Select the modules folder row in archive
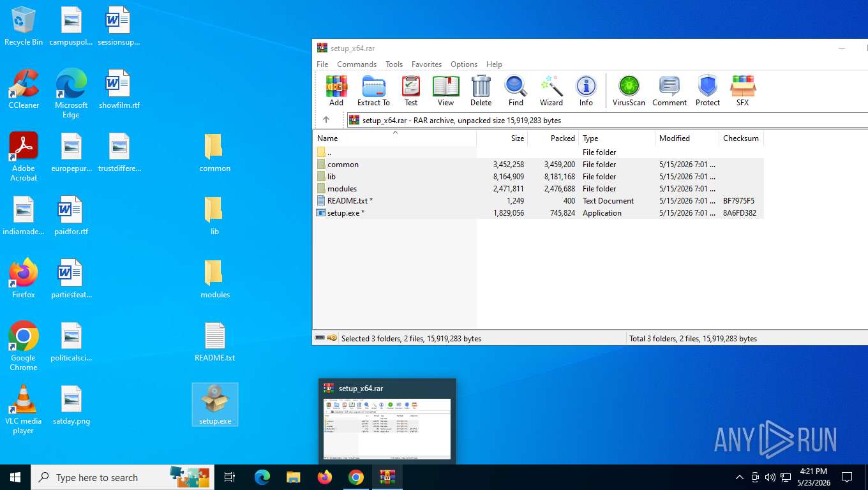The width and height of the screenshot is (868, 490). click(538, 189)
